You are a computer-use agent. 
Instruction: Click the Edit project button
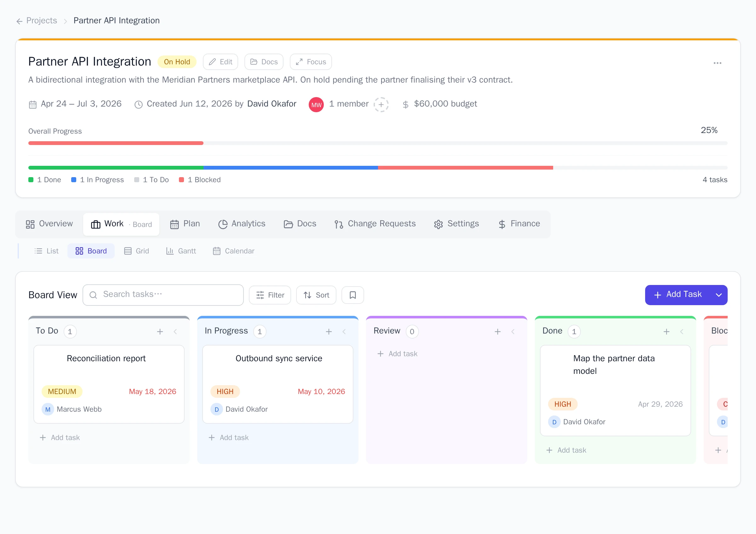[220, 62]
